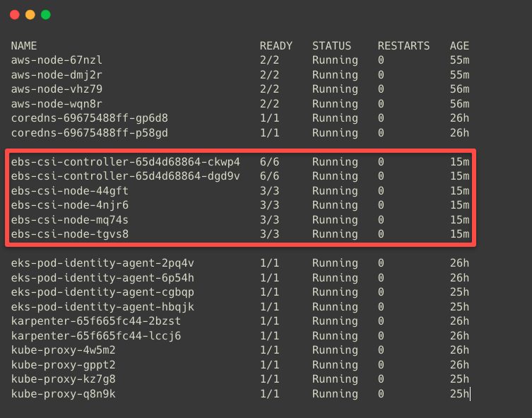This screenshot has width=532, height=418.
Task: Click pod name karpenter-65f665fc44-2bzst
Action: [96, 321]
